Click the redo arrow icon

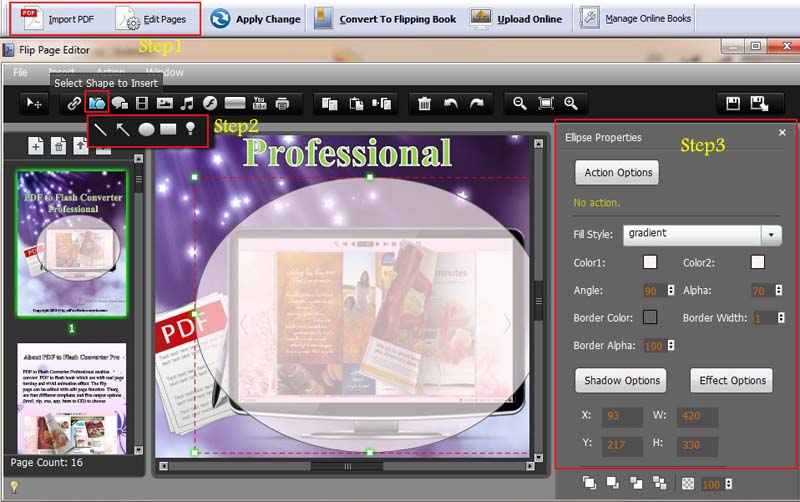tap(477, 104)
